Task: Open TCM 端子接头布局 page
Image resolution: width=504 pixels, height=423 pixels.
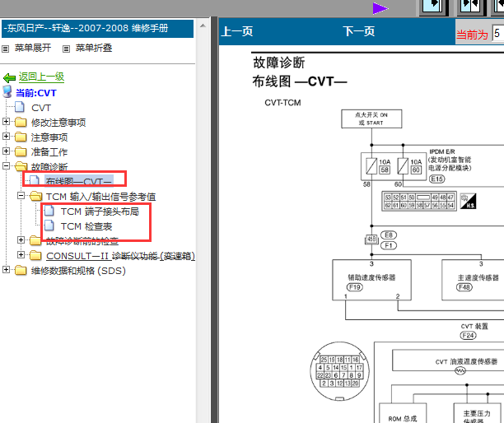Action: (100, 211)
